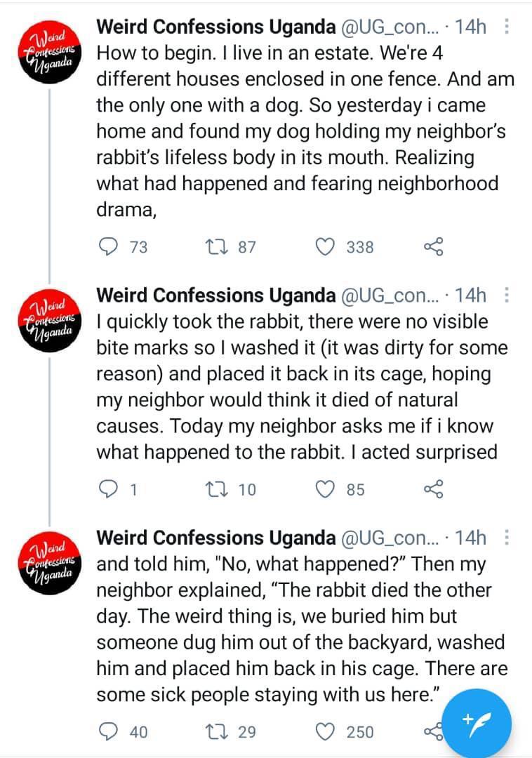Viewport: 532px width, 758px height.
Task: Open more options for the second tweet
Action: pyautogui.click(x=507, y=294)
